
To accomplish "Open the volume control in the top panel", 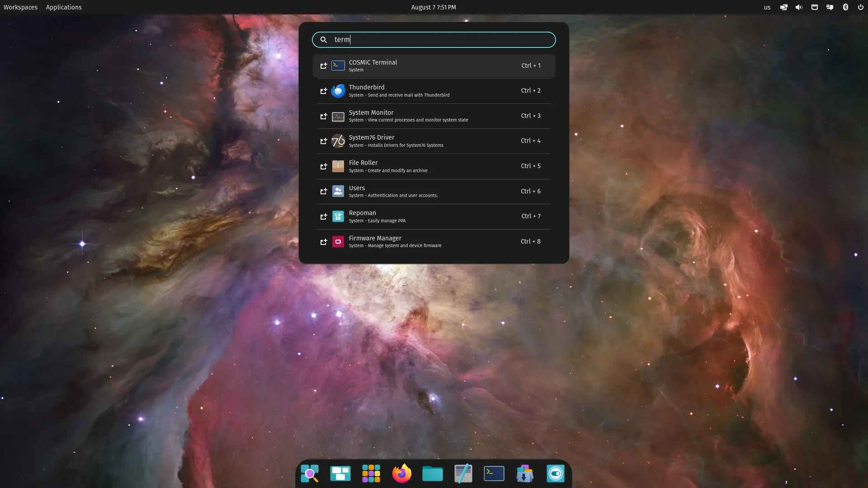I will coord(799,7).
